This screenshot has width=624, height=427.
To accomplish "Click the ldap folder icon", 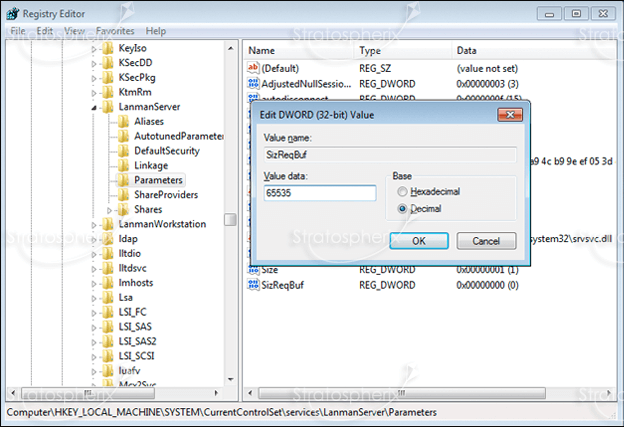I will coord(107,239).
